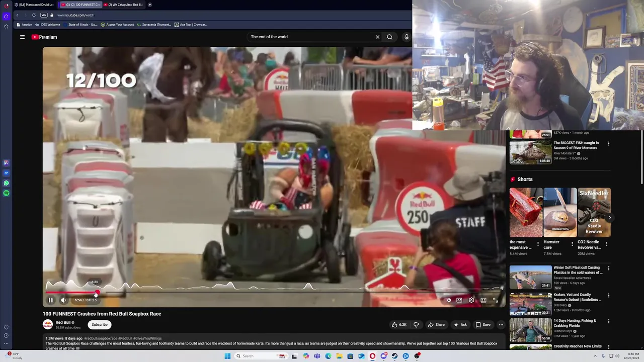Toggle closed captions in the player
Viewport: 644px width, 362px height.
(x=459, y=300)
